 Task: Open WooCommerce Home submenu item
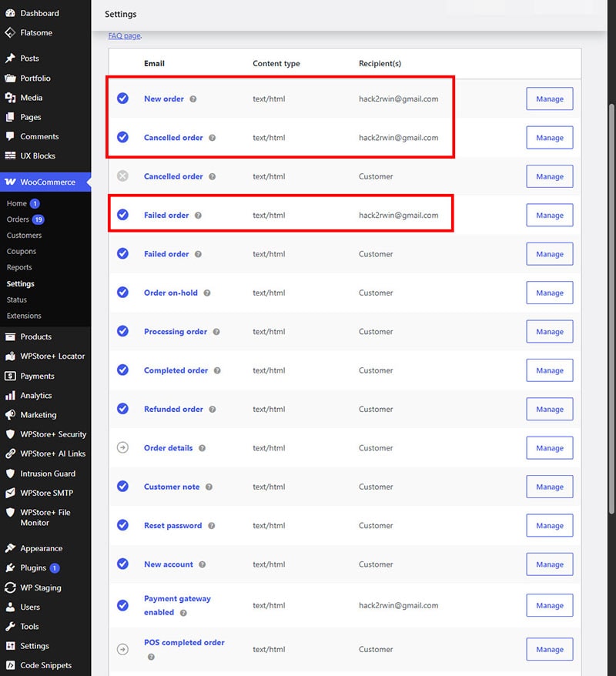pos(17,203)
